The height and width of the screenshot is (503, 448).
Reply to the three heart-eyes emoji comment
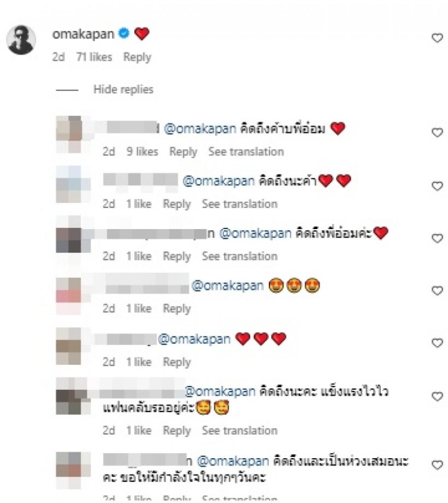pyautogui.click(x=177, y=308)
